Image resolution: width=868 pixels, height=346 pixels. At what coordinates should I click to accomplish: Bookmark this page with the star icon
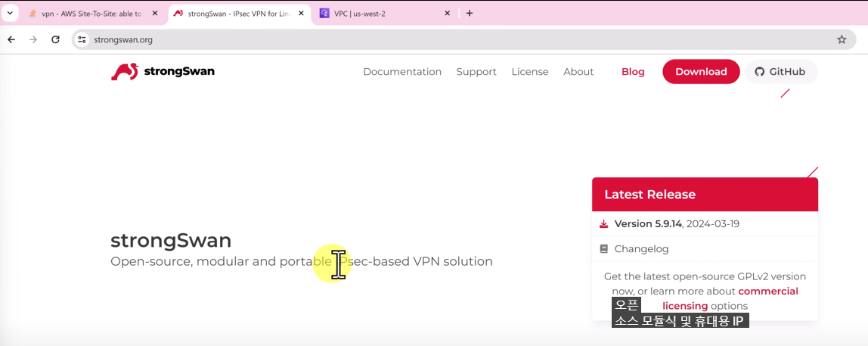click(842, 39)
